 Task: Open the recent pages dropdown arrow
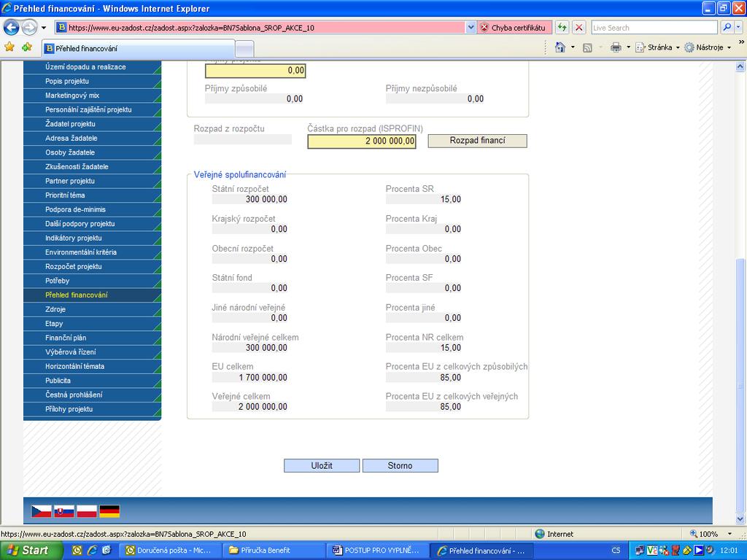pyautogui.click(x=44, y=28)
